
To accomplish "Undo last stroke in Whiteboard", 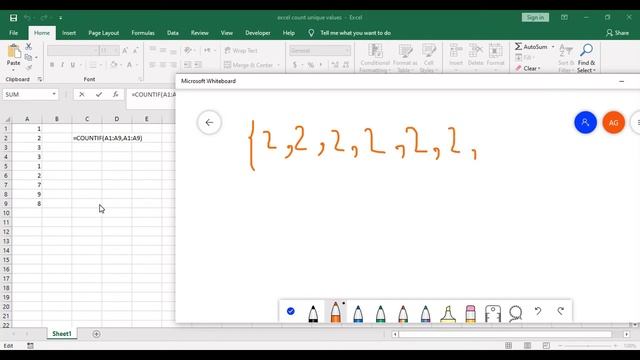I will pos(538,311).
